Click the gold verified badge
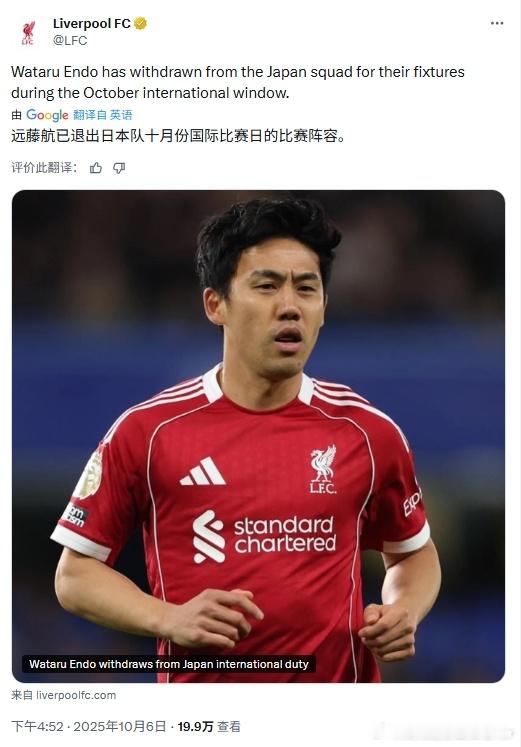521x747 pixels. tap(140, 23)
